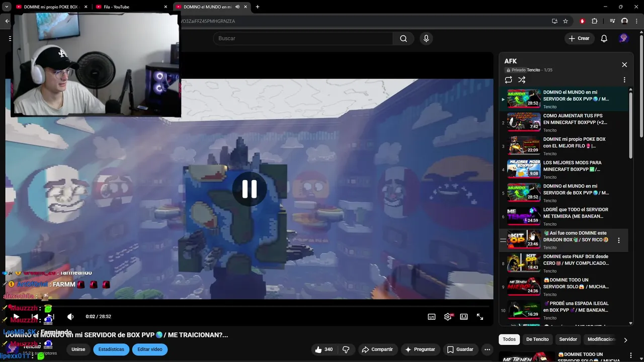Toggle loop playlist

pyautogui.click(x=508, y=80)
